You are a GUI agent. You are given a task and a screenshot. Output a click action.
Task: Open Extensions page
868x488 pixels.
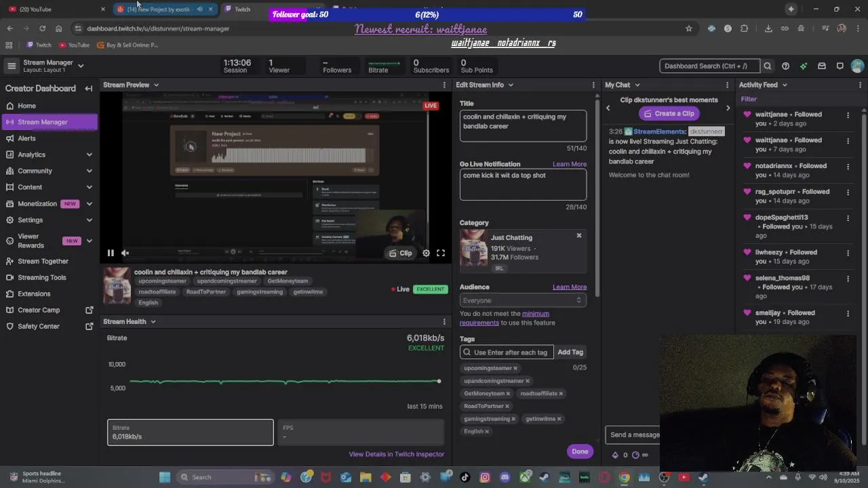coord(34,293)
